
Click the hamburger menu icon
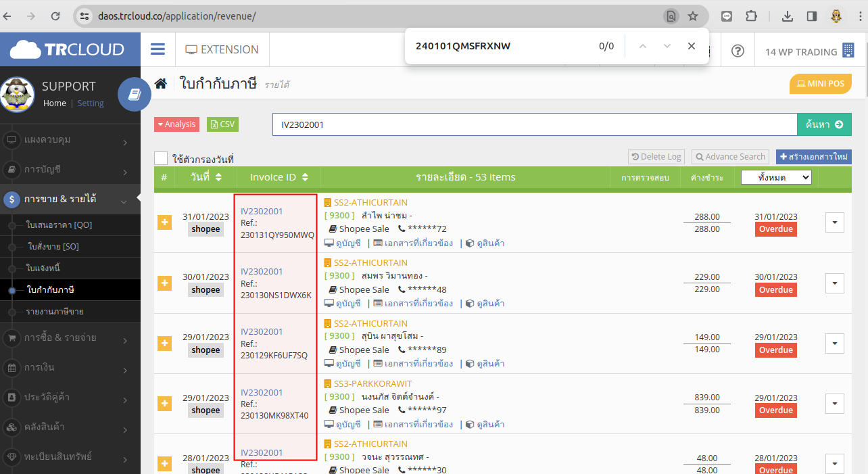click(158, 49)
